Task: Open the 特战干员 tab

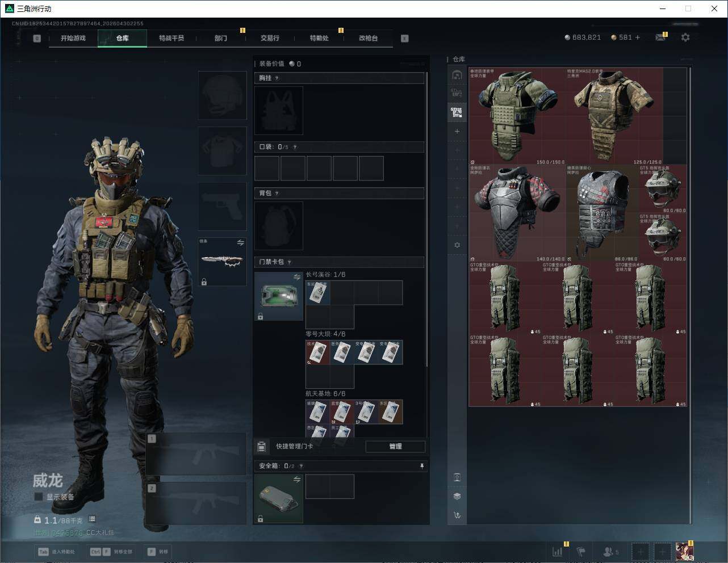Action: pyautogui.click(x=171, y=38)
